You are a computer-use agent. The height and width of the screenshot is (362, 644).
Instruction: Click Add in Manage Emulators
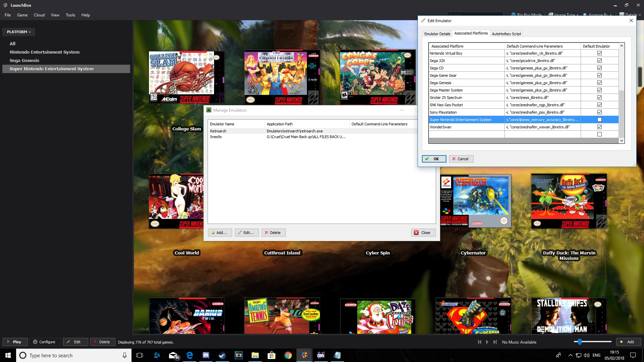(x=220, y=233)
